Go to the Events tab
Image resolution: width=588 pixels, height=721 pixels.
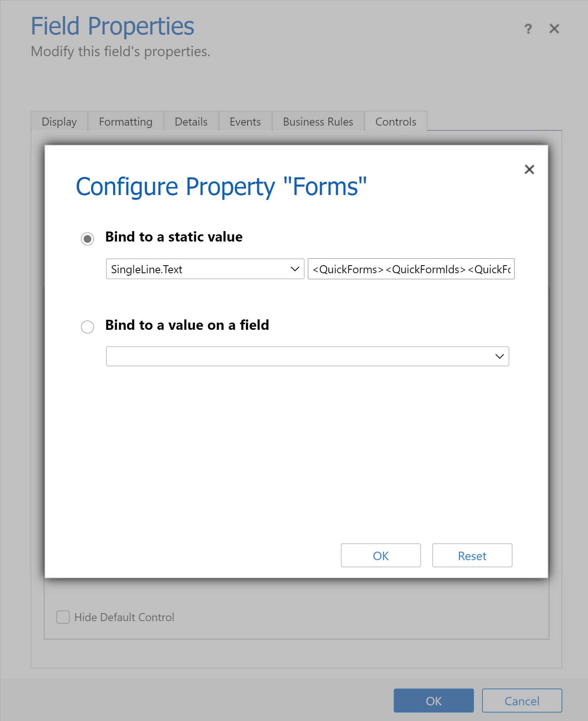[245, 122]
